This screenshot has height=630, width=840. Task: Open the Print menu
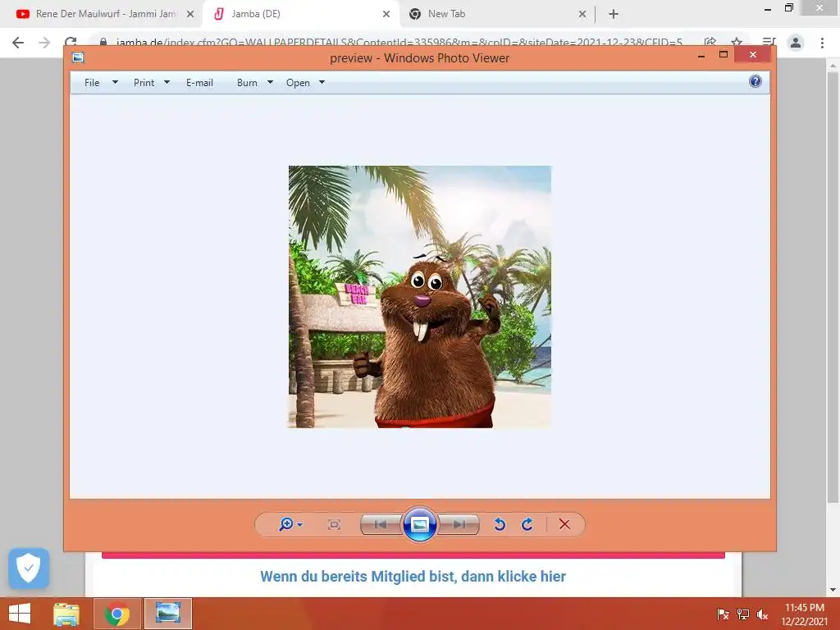click(144, 83)
